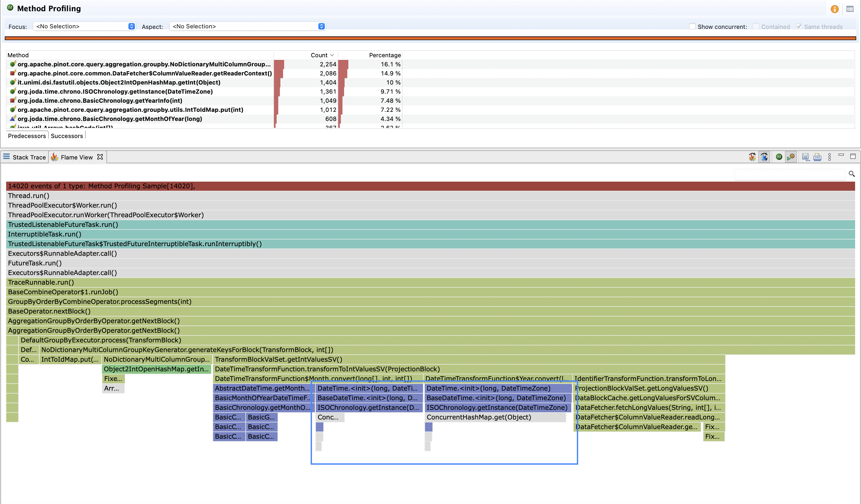This screenshot has height=504, width=861.
Task: Click the save flame view icon
Action: coord(805,157)
